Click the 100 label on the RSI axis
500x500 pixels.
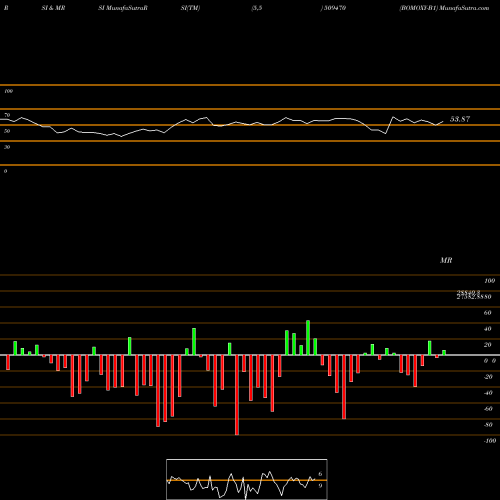click(8, 91)
